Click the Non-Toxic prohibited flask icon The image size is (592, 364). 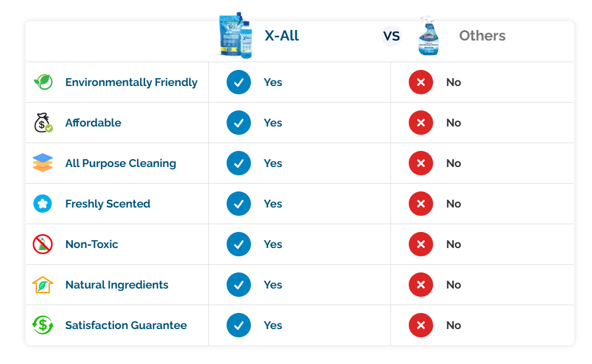point(43,244)
